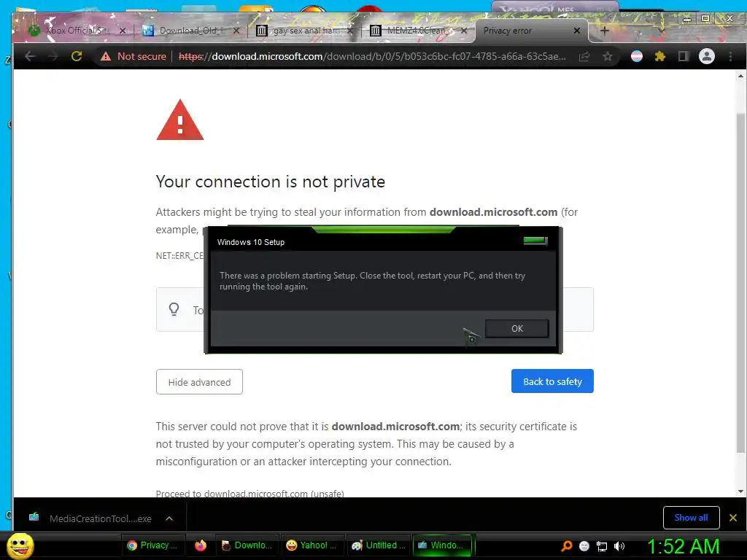Click the lightbulb tip icon
This screenshot has width=747, height=560.
[174, 309]
